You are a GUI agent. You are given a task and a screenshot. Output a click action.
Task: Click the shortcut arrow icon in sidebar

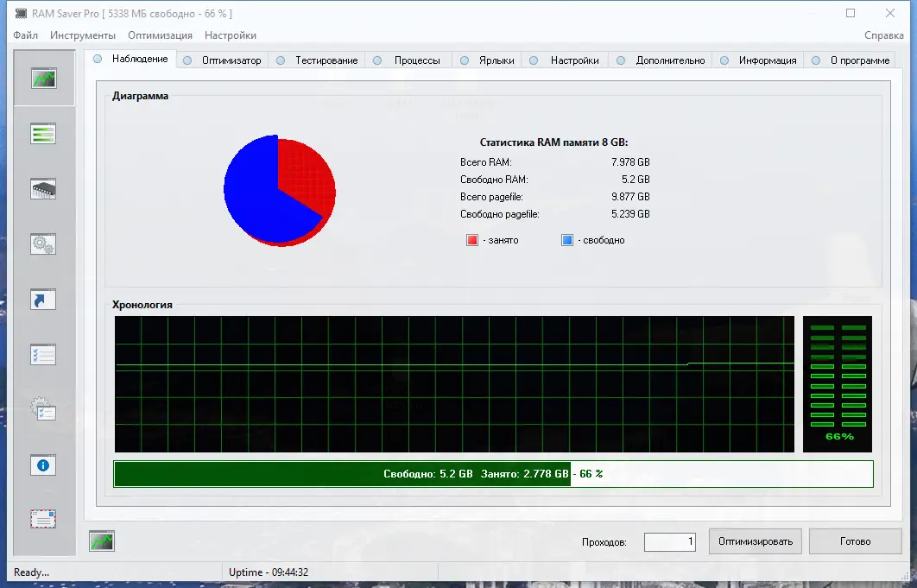(x=44, y=300)
